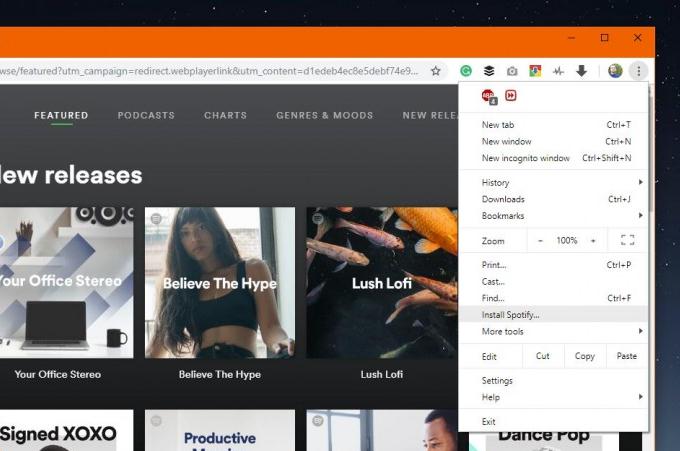Click the browser address bar URL
The image size is (680, 451).
(209, 71)
